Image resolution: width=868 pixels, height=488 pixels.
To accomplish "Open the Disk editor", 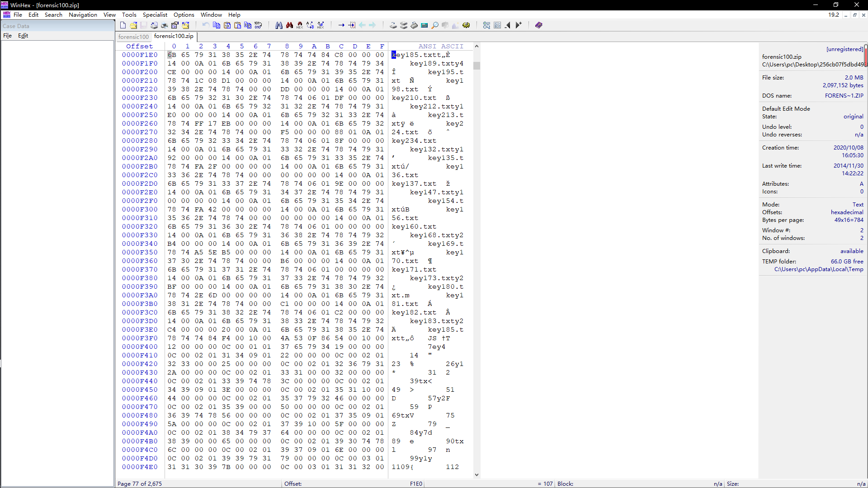I will pyautogui.click(x=393, y=25).
